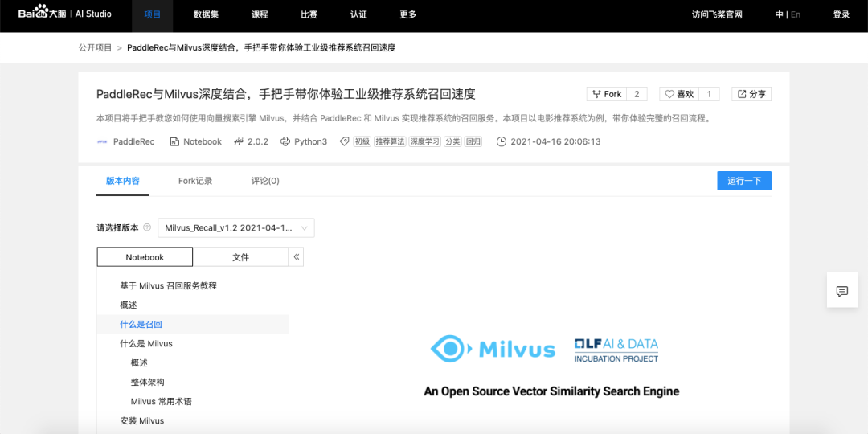The height and width of the screenshot is (434, 868).
Task: Click the Notebook type icon
Action: (175, 141)
